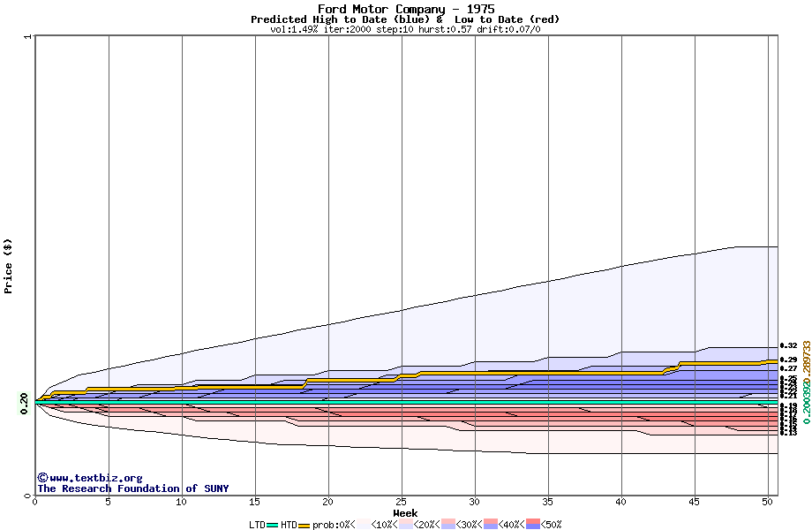Open the www.textbiz.org link
Image resolution: width=812 pixels, height=530 pixels.
coord(95,478)
